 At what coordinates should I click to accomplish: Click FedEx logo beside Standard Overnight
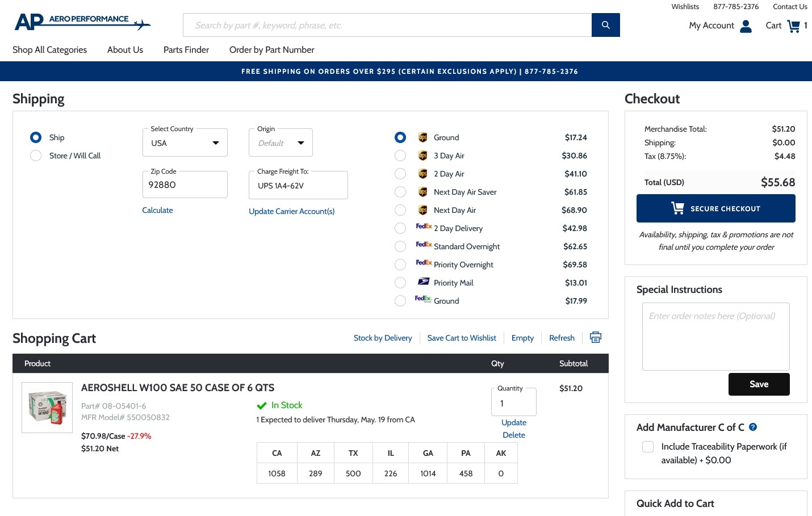(424, 245)
